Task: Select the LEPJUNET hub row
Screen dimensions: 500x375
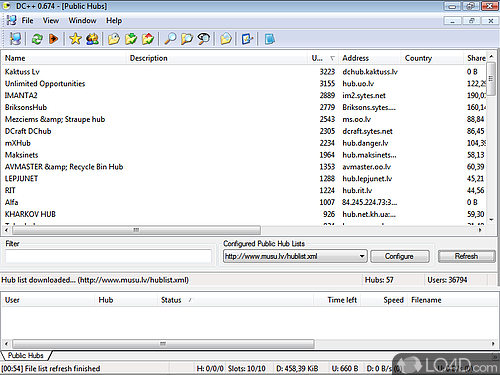Action: (x=244, y=179)
